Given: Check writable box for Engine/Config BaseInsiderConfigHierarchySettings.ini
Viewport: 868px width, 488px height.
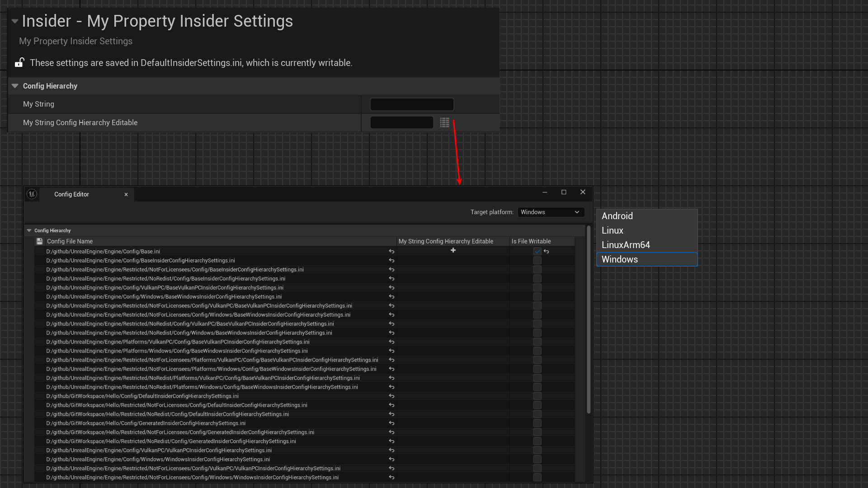Looking at the screenshot, I should click(537, 260).
